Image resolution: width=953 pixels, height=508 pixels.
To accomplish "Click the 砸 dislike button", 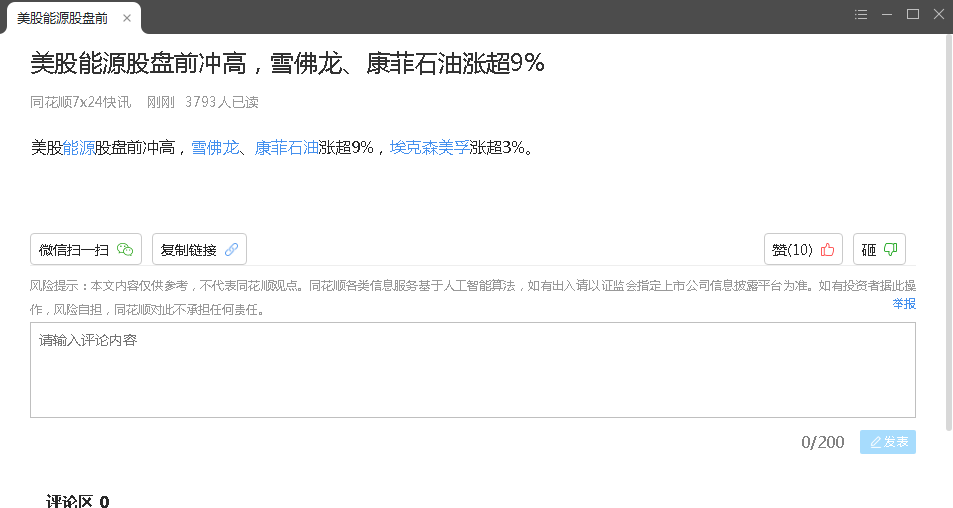I will pyautogui.click(x=879, y=249).
